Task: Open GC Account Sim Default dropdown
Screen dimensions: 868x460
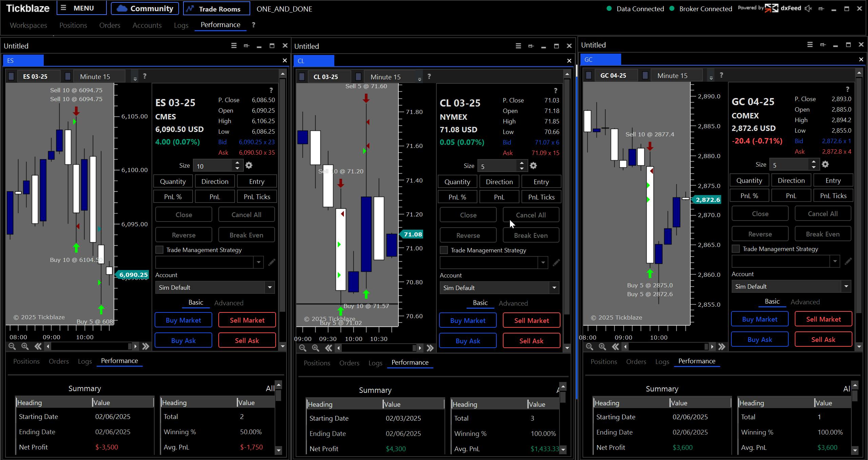Action: tap(846, 286)
